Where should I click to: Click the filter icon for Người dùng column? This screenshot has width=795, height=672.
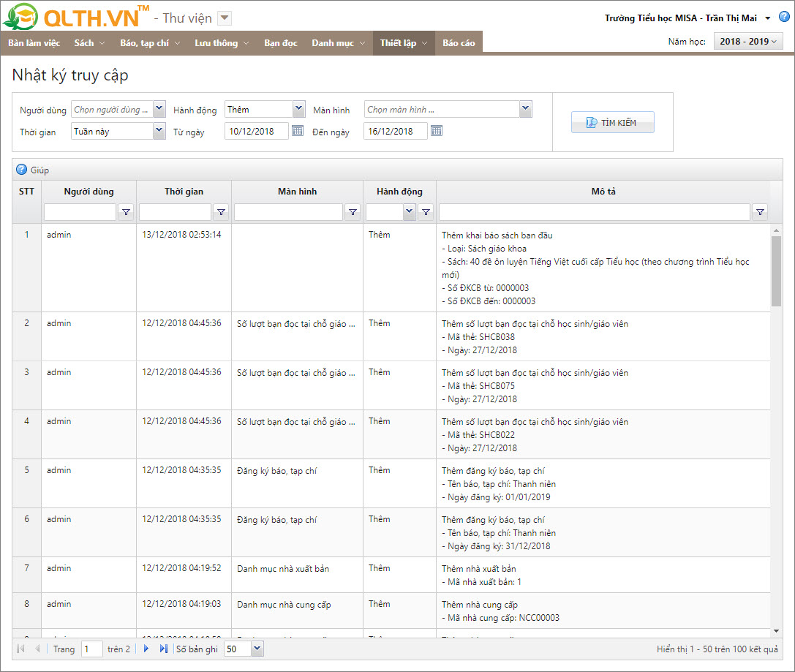[x=126, y=212]
